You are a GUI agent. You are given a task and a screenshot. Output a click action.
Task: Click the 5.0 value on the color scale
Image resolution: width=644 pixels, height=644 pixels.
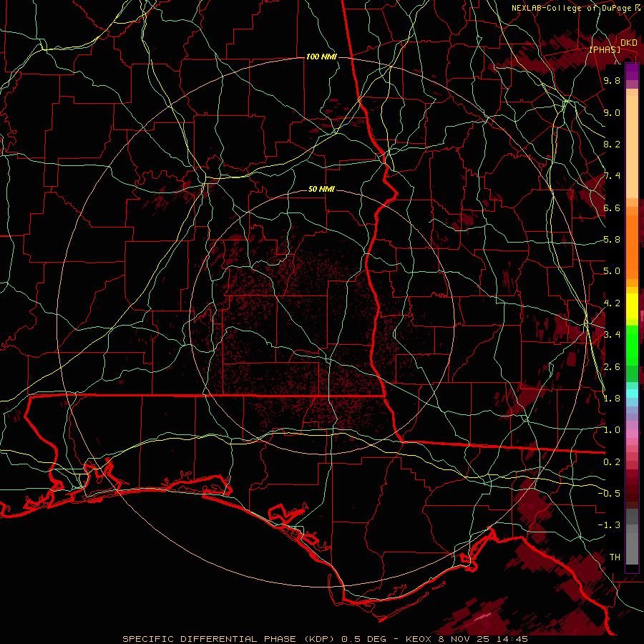tap(612, 271)
